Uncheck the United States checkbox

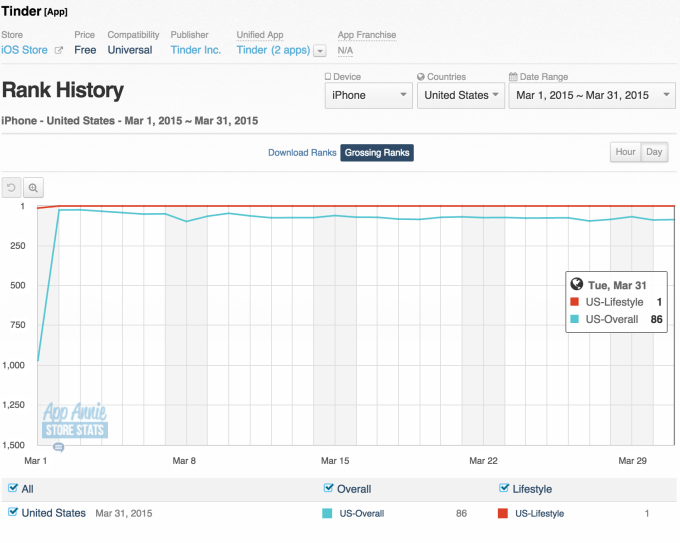coord(12,512)
